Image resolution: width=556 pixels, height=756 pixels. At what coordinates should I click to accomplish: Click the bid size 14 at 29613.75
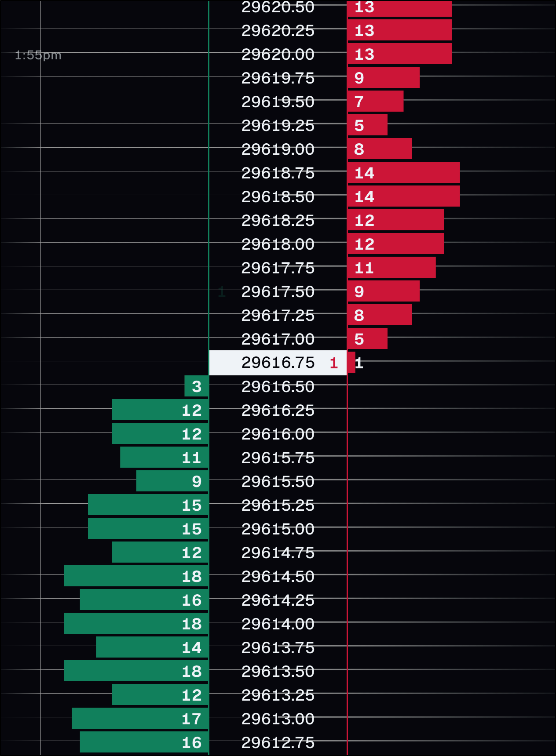[x=192, y=647]
